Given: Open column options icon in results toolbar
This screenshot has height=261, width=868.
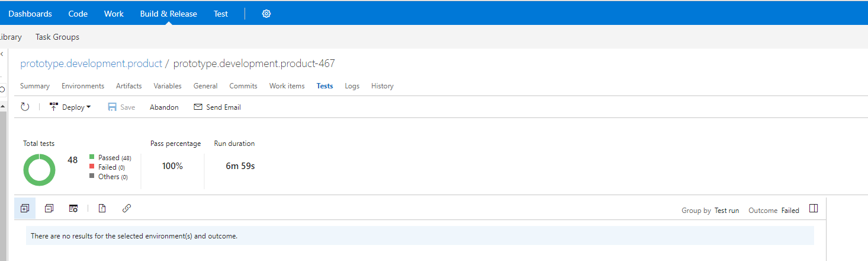Looking at the screenshot, I should [73, 208].
